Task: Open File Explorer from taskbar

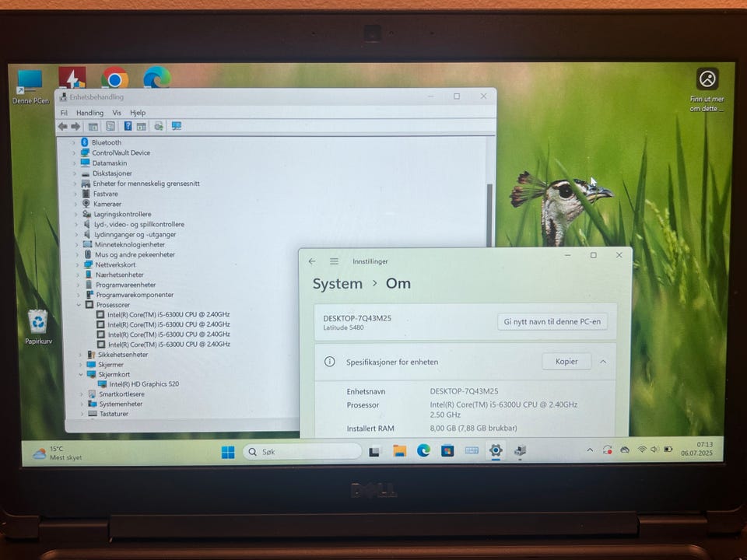Action: point(399,451)
